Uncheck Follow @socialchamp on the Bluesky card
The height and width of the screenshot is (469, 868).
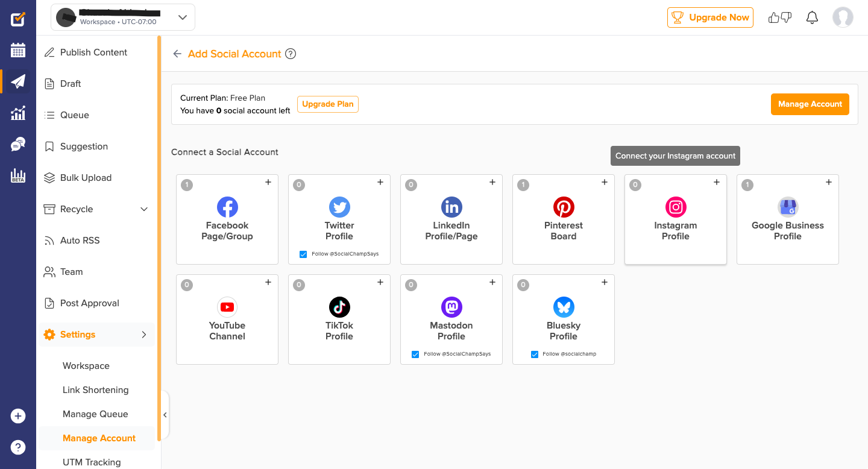(x=535, y=354)
